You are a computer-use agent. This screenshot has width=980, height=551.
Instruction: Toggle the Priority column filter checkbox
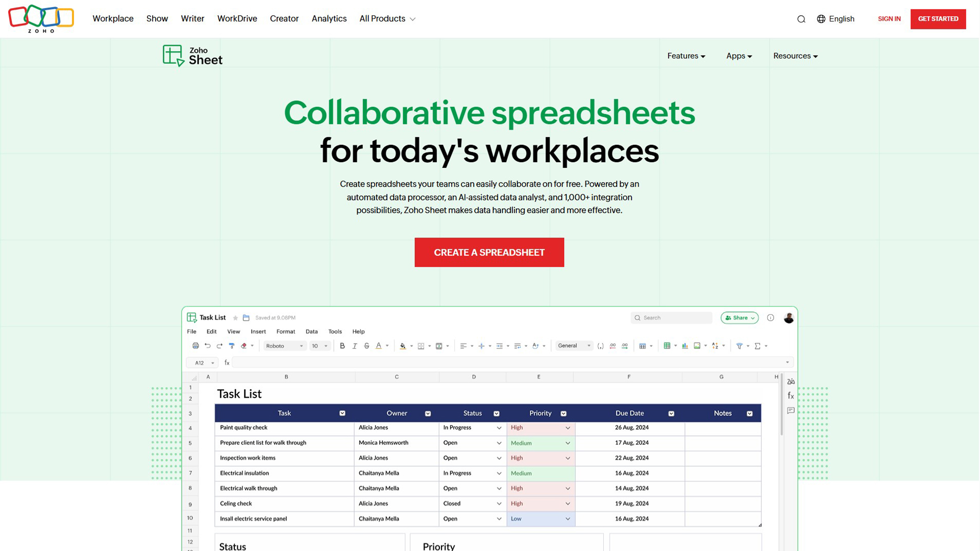(563, 414)
